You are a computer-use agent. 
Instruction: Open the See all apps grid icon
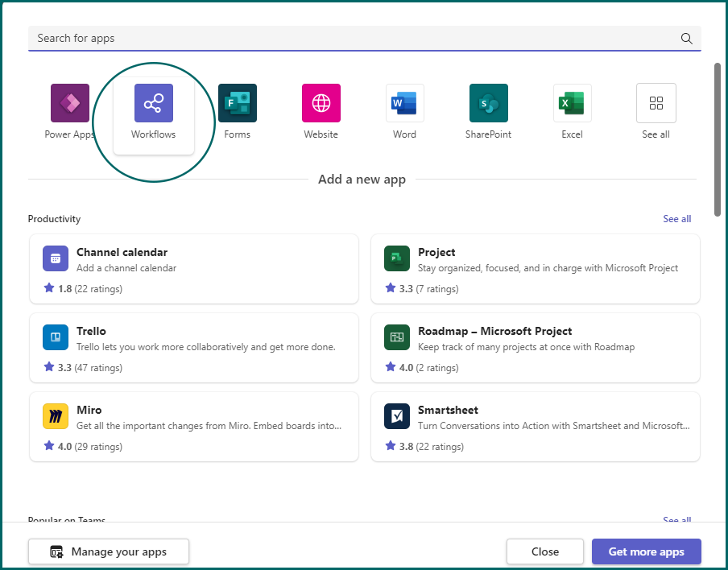656,103
